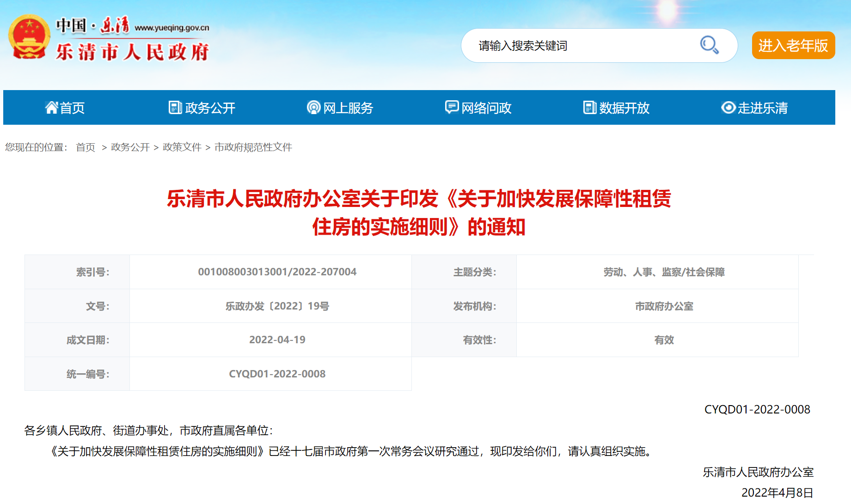Viewport: 851px width, 504px height.
Task: Open the 政策文件 breadcrumb link
Action: 182,147
